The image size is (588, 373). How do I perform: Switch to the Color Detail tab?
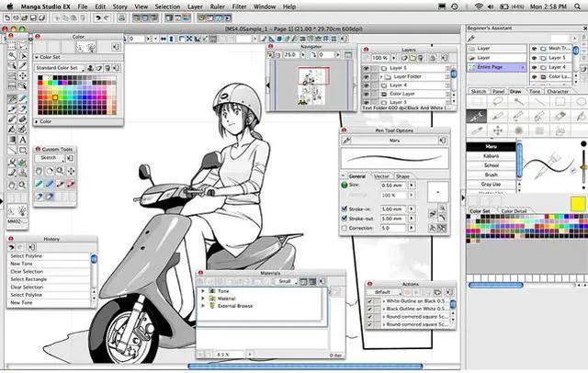[x=514, y=211]
